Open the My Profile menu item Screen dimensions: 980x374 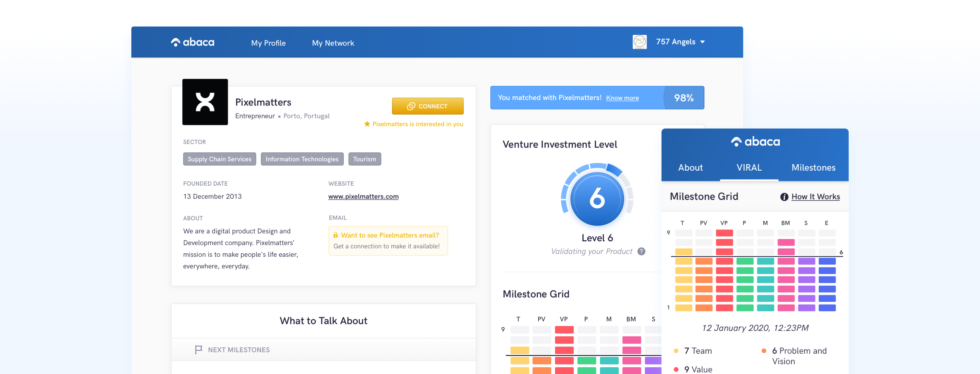[268, 43]
